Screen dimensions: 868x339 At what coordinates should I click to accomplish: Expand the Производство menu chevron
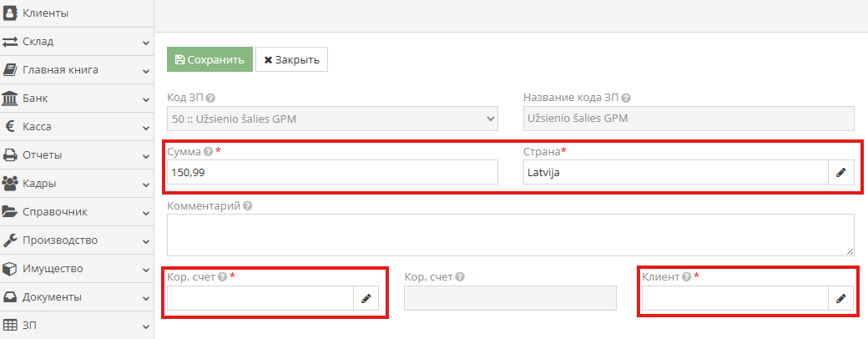(145, 241)
